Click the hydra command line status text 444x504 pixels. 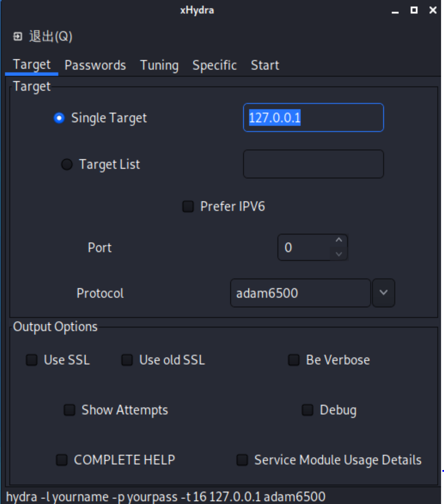tap(166, 497)
